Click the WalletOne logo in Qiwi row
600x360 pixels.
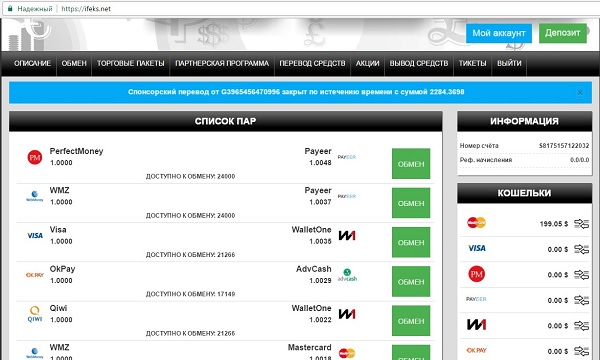coord(347,314)
